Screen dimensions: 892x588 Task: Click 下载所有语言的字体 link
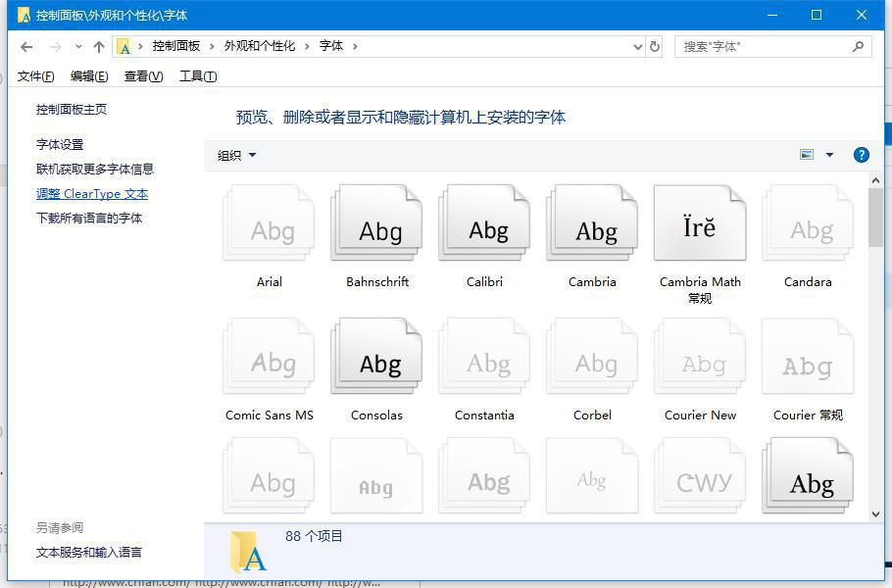[89, 218]
